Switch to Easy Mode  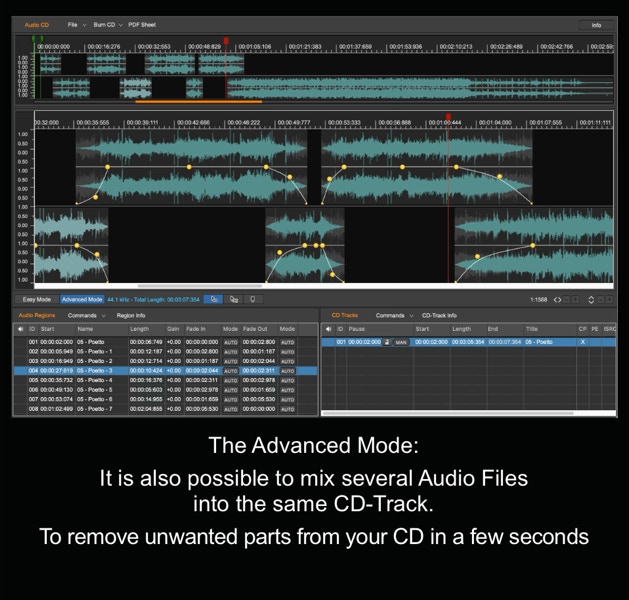tap(36, 299)
